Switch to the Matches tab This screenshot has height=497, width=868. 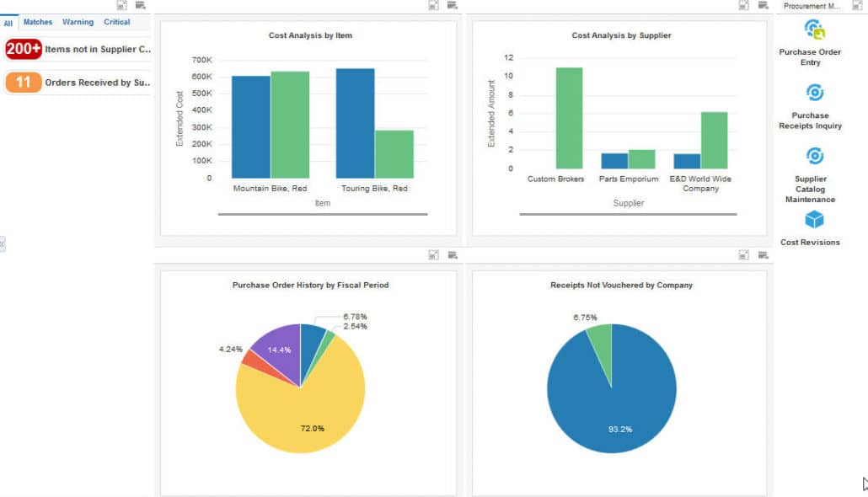[37, 22]
